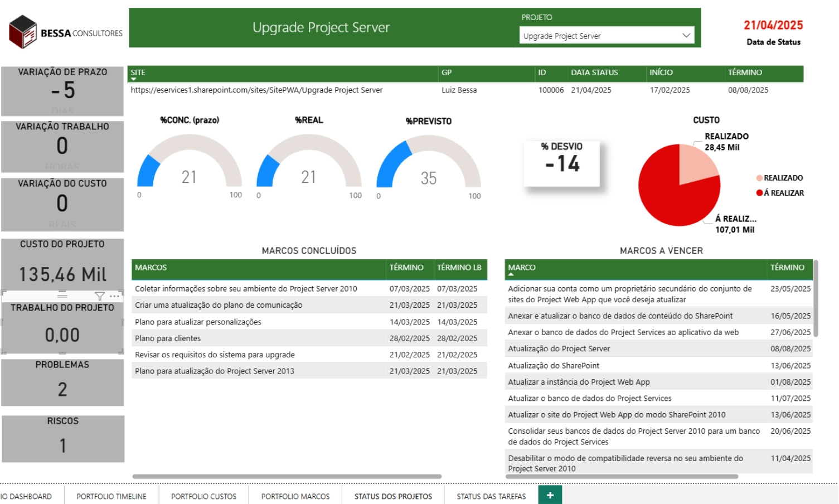Click CUSTO DO PROJETO 135,46 Mil card
The width and height of the screenshot is (839, 504).
pos(62,264)
